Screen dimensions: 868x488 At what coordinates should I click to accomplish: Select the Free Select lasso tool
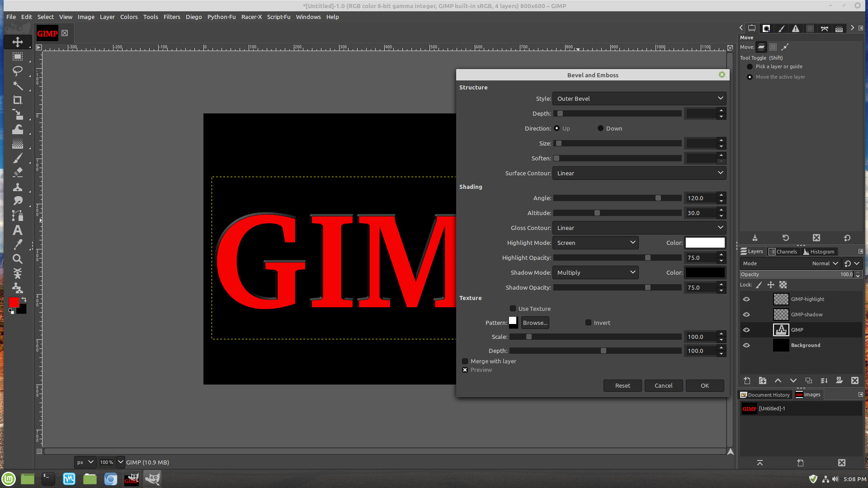[x=18, y=71]
